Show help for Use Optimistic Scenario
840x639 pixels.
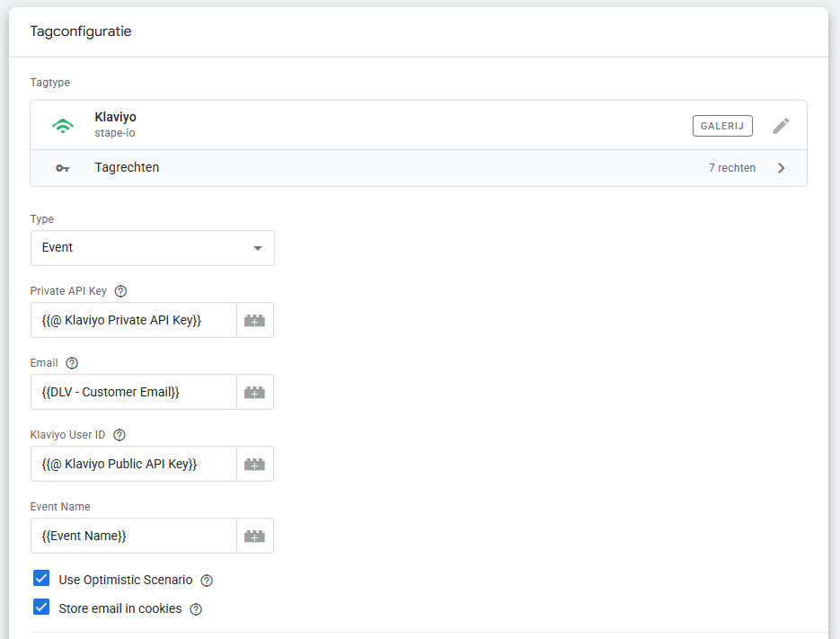[x=207, y=581]
